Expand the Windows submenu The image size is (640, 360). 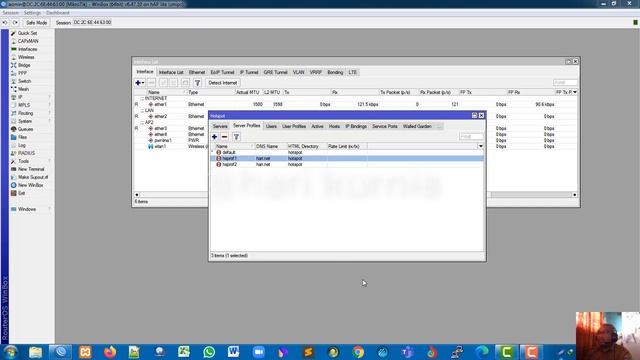click(x=27, y=209)
